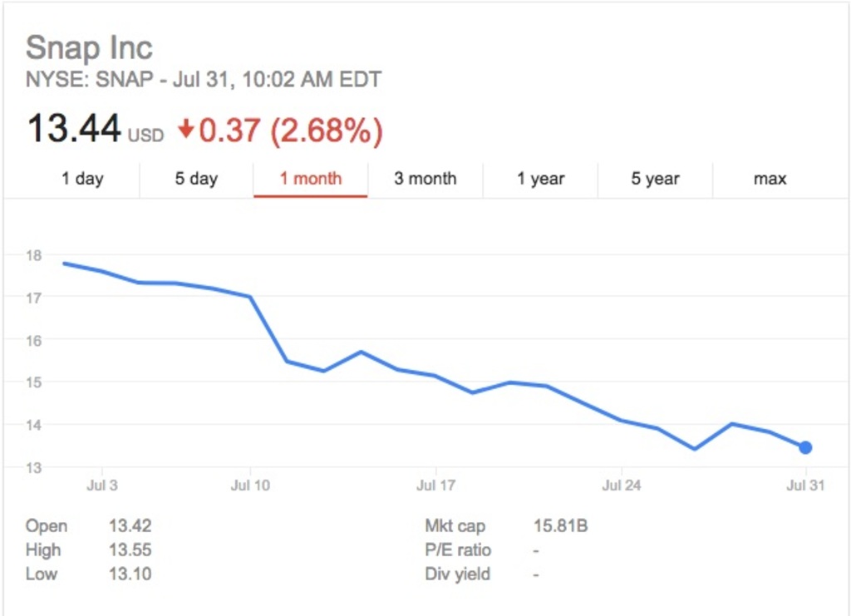The width and height of the screenshot is (851, 616).
Task: Select the 1 month tab
Action: (x=310, y=177)
